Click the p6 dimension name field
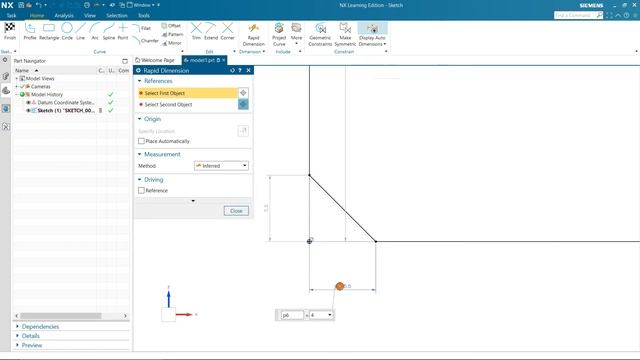 click(292, 315)
